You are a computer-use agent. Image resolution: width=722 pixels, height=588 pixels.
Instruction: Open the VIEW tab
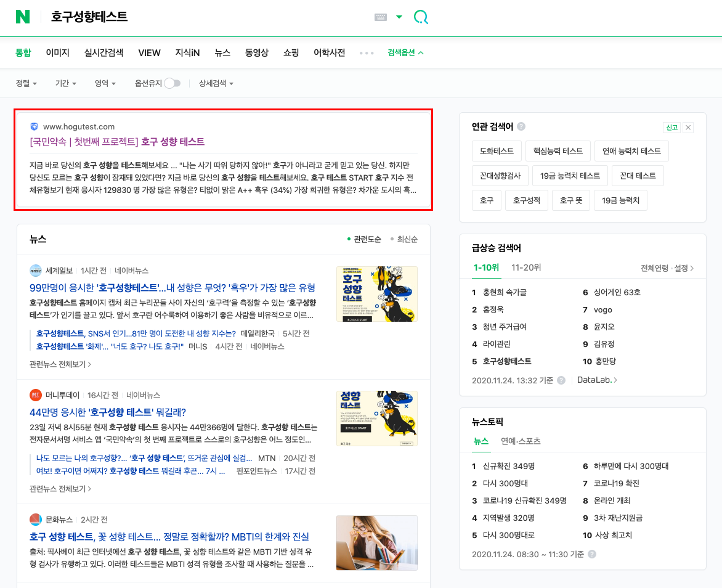point(149,52)
